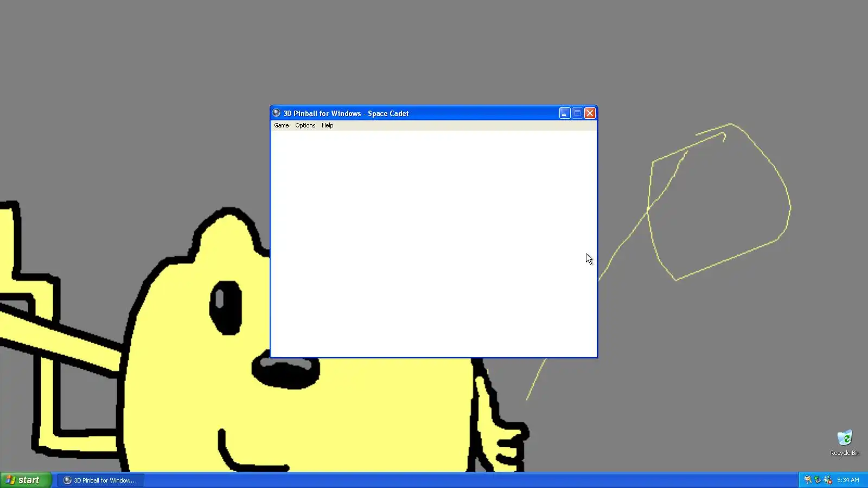Open the Recycle Bin desktop icon
868x488 pixels.
(845, 443)
